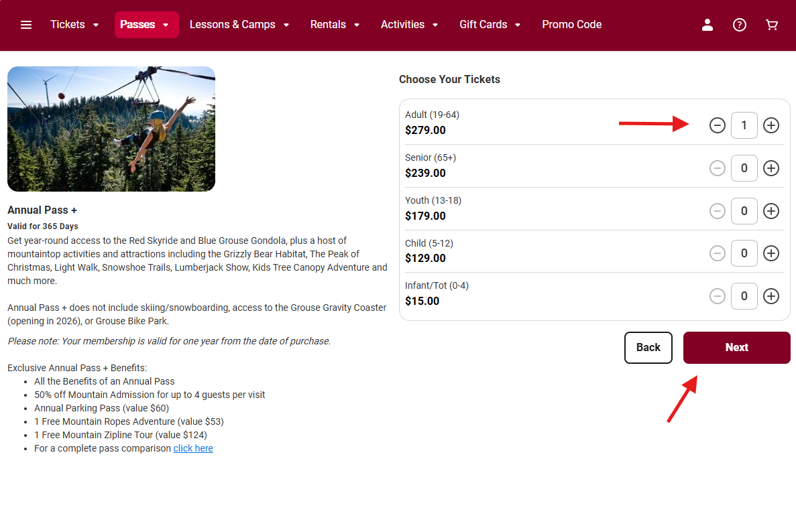Image resolution: width=796 pixels, height=532 pixels.
Task: View the shopping cart
Action: click(x=772, y=25)
